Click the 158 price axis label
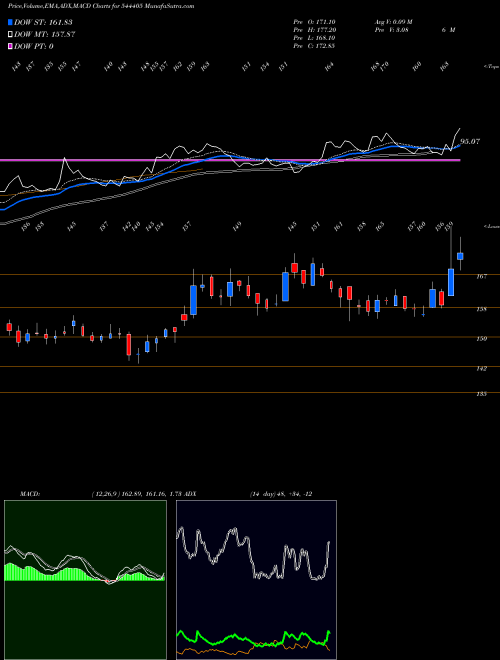 pos(482,309)
